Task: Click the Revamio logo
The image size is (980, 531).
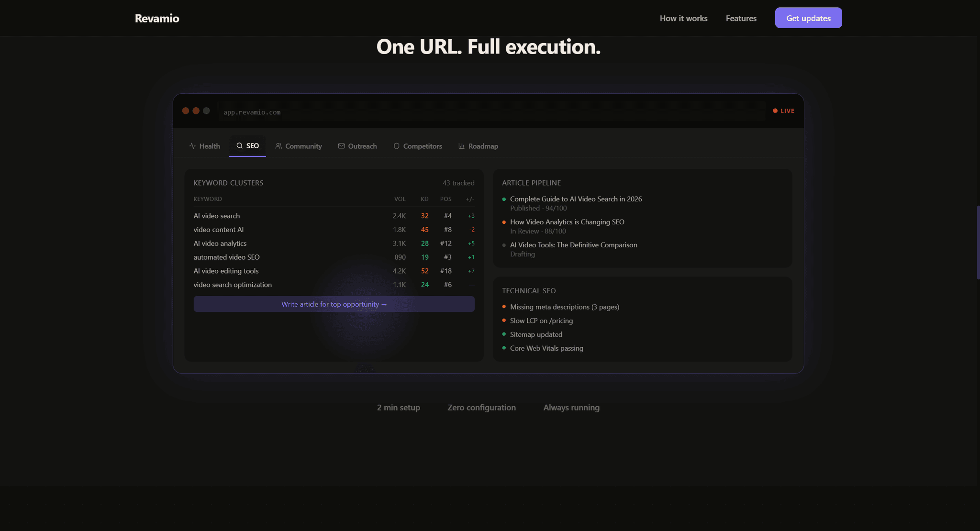Action: tap(157, 18)
